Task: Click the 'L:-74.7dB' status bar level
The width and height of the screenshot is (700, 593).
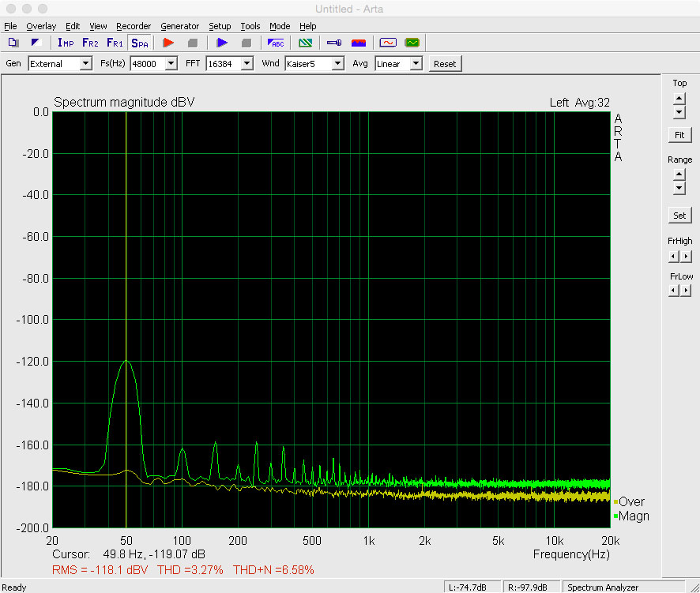Action: pos(472,587)
